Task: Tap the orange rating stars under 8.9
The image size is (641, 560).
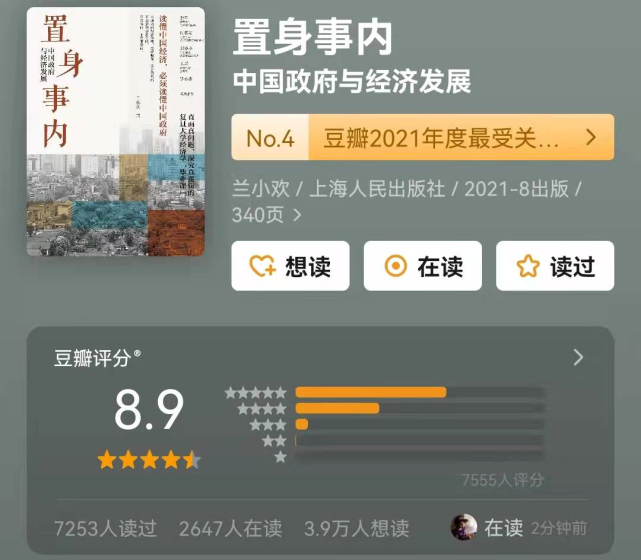Action: pos(149,460)
